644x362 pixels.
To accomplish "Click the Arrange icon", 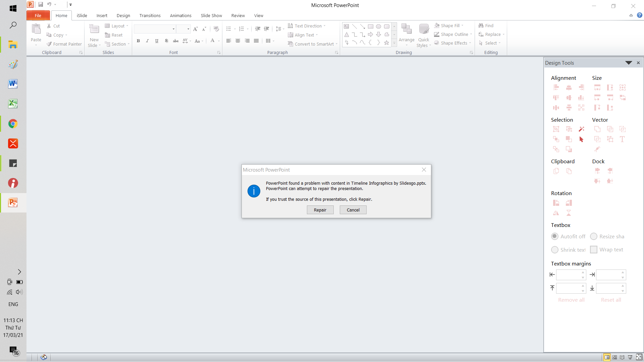I will (x=407, y=29).
